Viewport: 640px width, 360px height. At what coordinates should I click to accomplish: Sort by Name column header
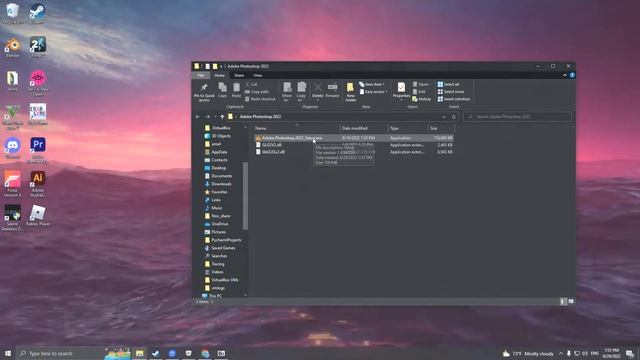(x=297, y=128)
